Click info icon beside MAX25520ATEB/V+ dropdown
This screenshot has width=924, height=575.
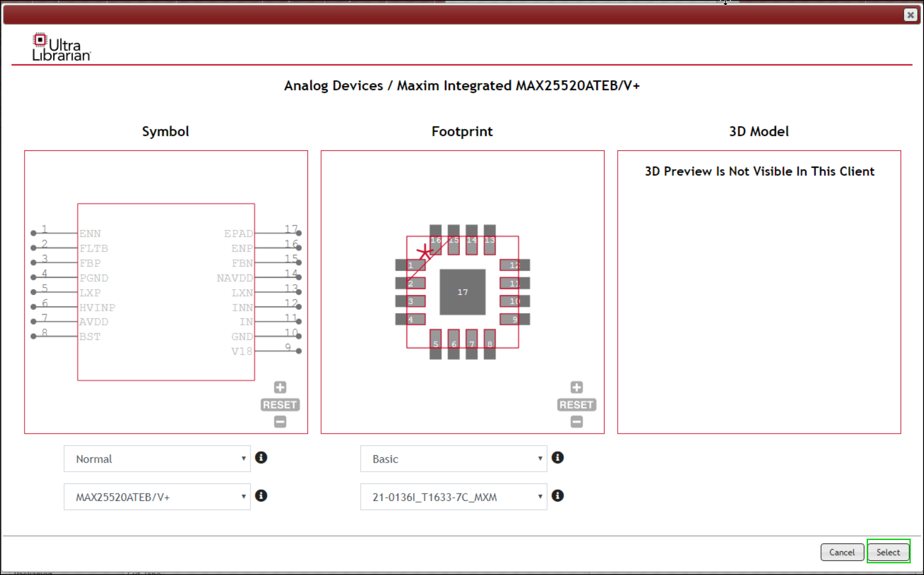pyautogui.click(x=261, y=496)
